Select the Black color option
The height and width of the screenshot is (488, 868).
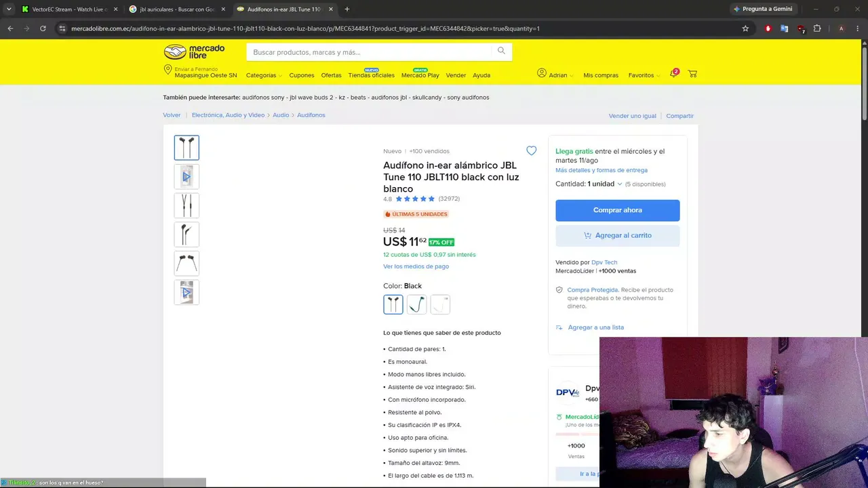(x=393, y=305)
